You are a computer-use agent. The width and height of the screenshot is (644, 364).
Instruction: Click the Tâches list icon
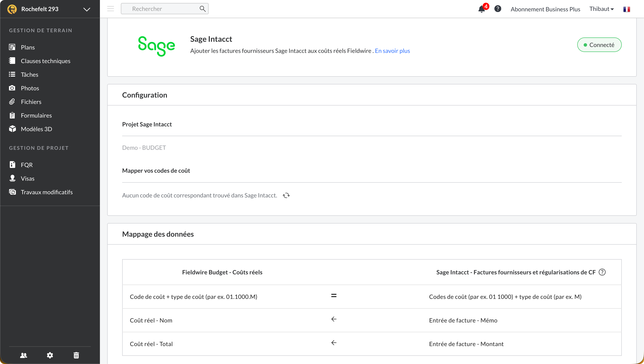coord(12,74)
